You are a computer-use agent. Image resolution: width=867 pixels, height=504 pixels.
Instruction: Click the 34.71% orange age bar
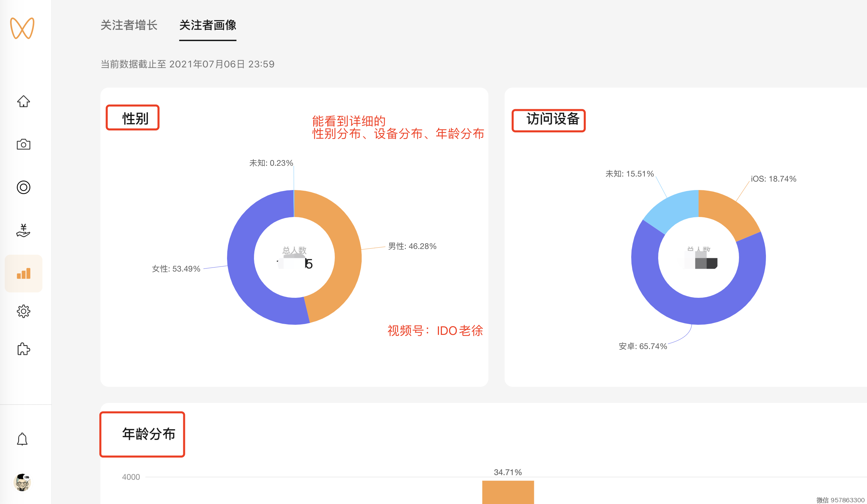pos(508,492)
